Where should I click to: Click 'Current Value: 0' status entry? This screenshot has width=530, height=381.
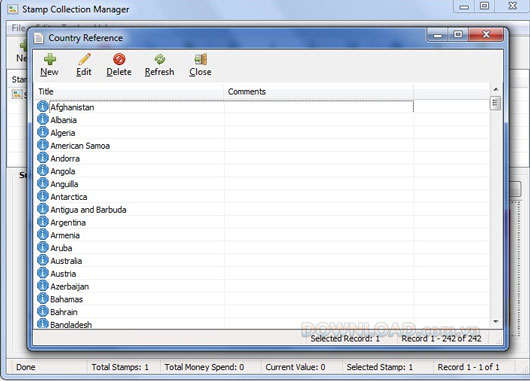click(295, 367)
